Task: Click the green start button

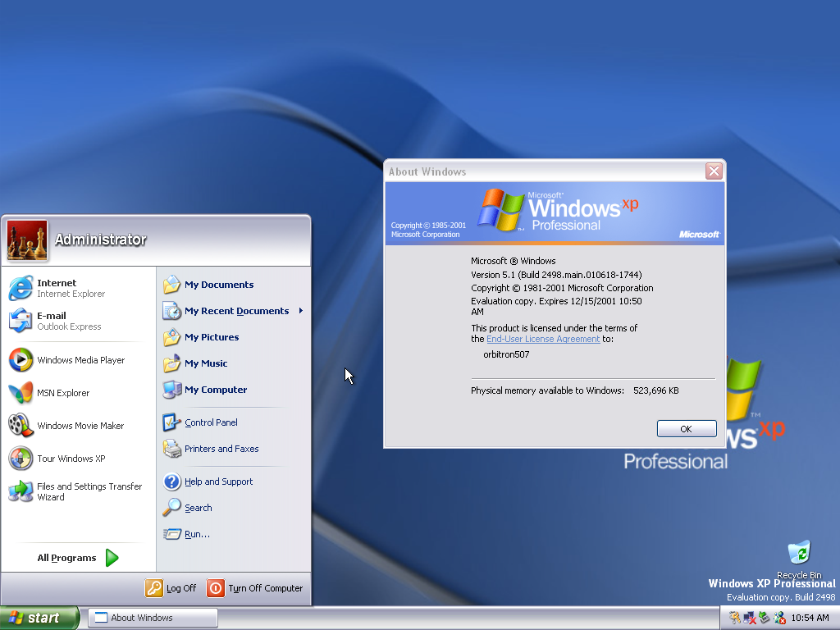Action: (x=39, y=618)
